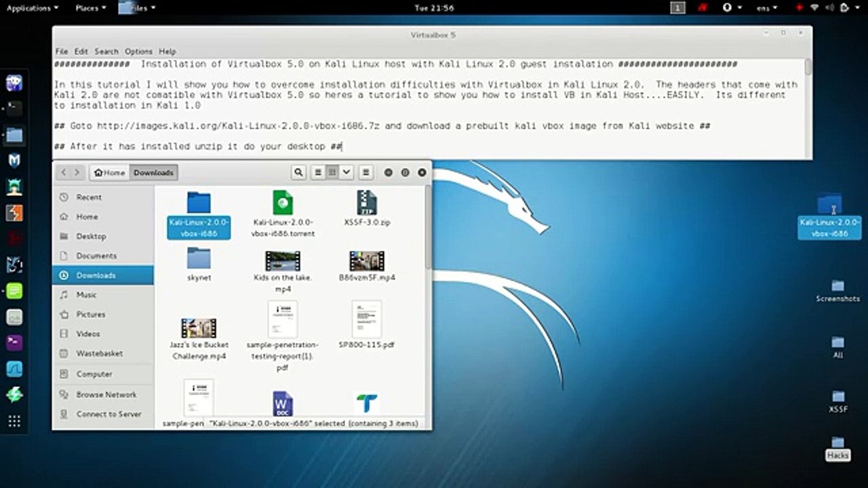Screen dimensions: 868x488
Task: Open view options dropdown in Files
Action: click(347, 172)
